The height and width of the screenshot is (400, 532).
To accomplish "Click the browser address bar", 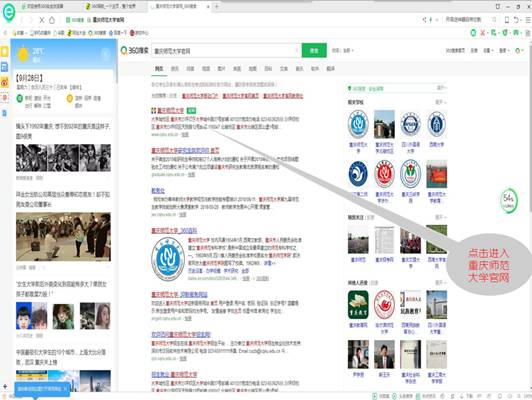I will (x=242, y=20).
